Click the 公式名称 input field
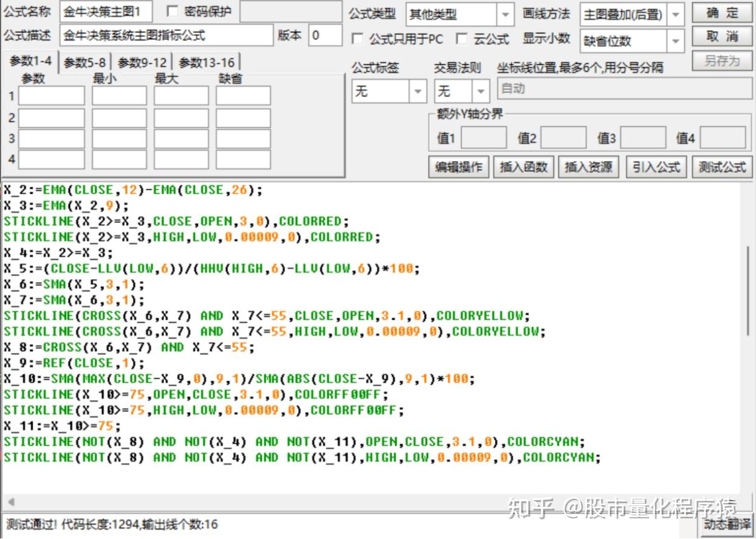 click(106, 12)
